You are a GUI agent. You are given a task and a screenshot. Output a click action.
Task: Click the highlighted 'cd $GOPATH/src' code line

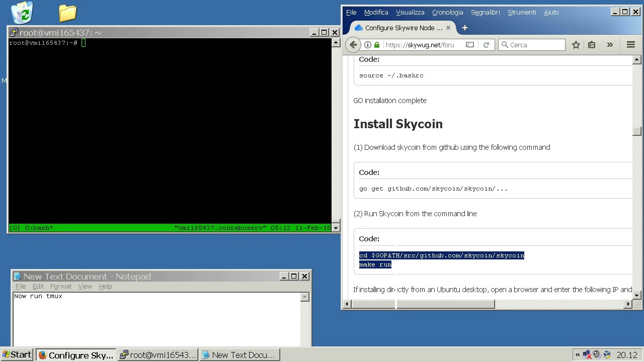click(x=442, y=255)
